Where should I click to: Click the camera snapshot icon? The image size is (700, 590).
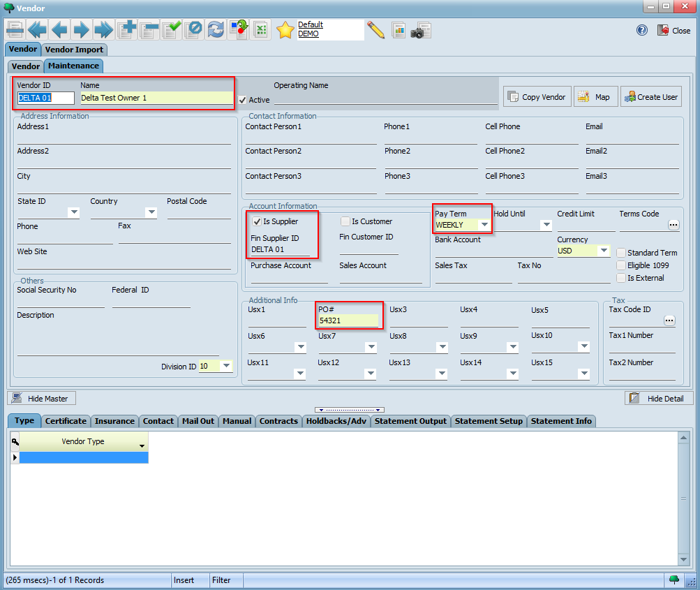click(421, 30)
